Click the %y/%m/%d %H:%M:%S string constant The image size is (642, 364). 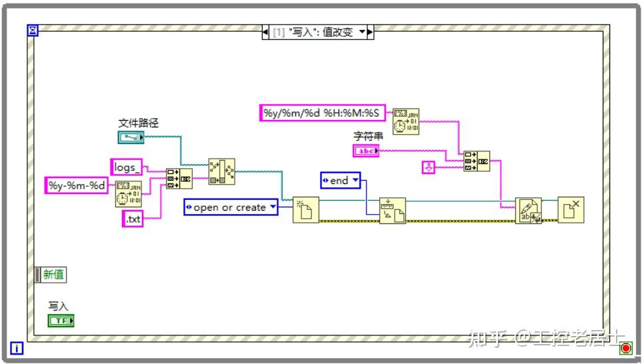coord(323,113)
